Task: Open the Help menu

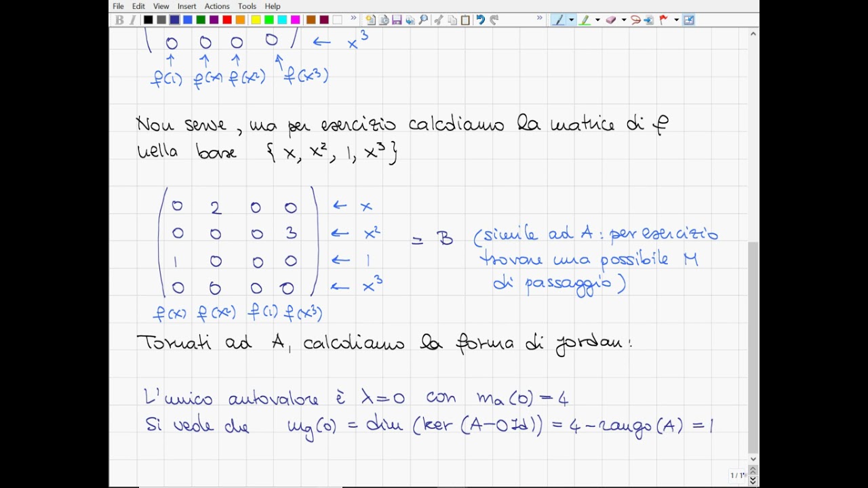Action: [273, 6]
